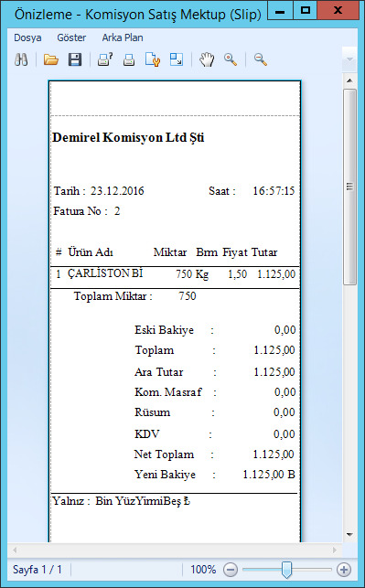This screenshot has width=365, height=588.
Task: Open the Arka Plan menu
Action: (123, 37)
